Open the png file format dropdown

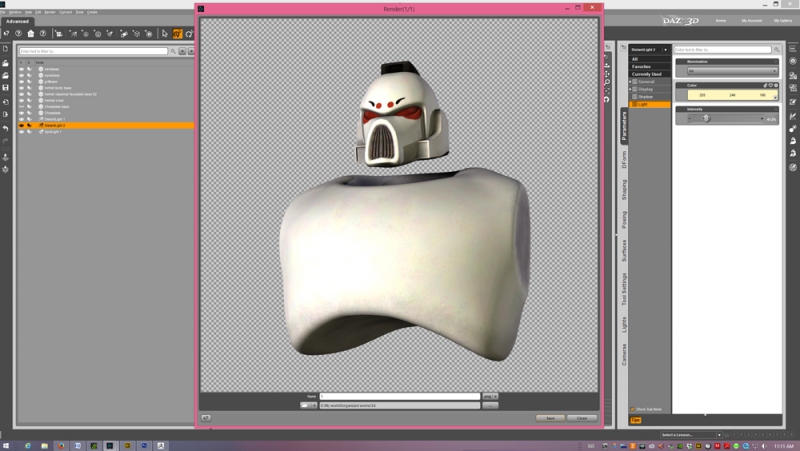click(490, 396)
